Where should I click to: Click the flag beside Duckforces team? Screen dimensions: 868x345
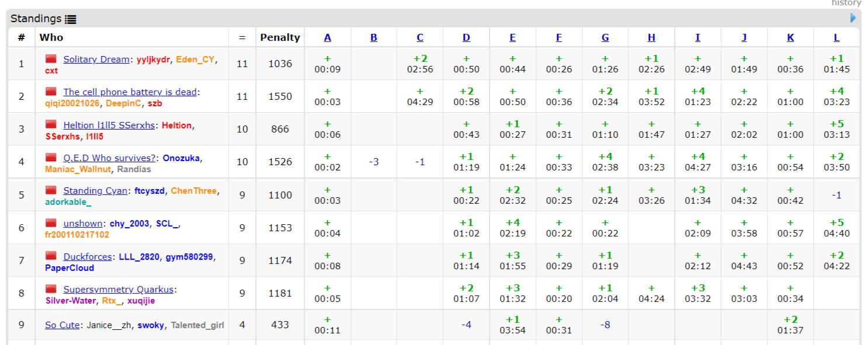point(51,256)
